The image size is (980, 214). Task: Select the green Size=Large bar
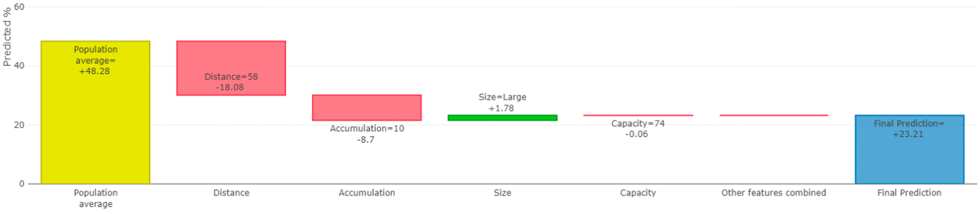503,118
